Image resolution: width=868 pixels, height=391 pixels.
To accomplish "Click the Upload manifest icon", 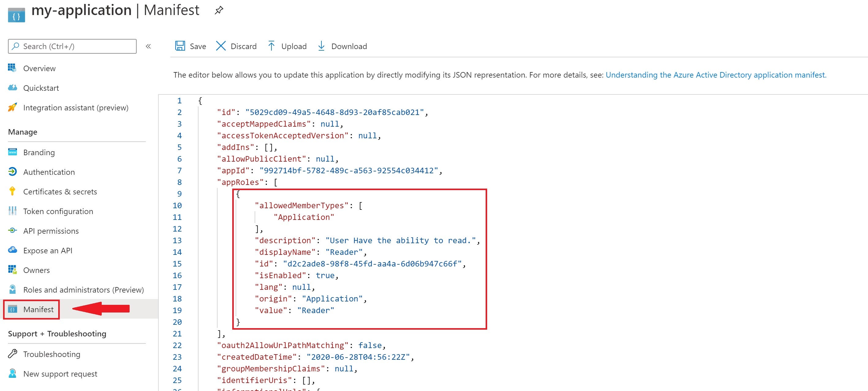I will (271, 46).
